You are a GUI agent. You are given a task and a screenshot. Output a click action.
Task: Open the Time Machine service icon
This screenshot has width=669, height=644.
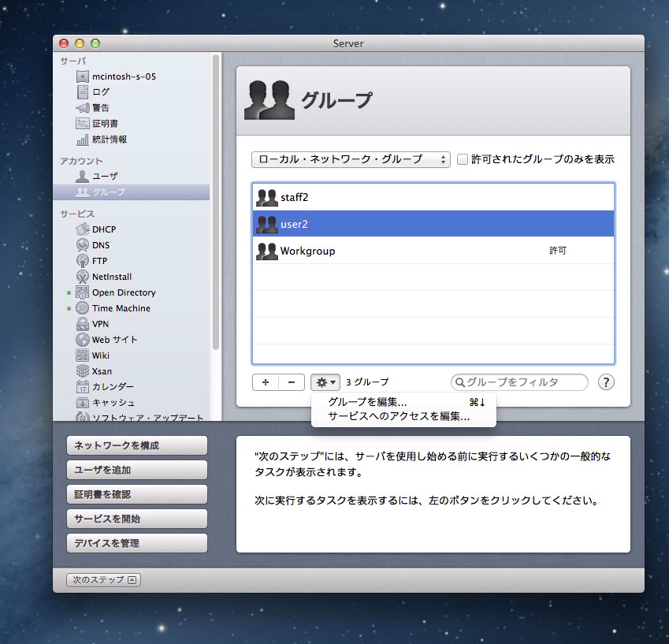83,308
